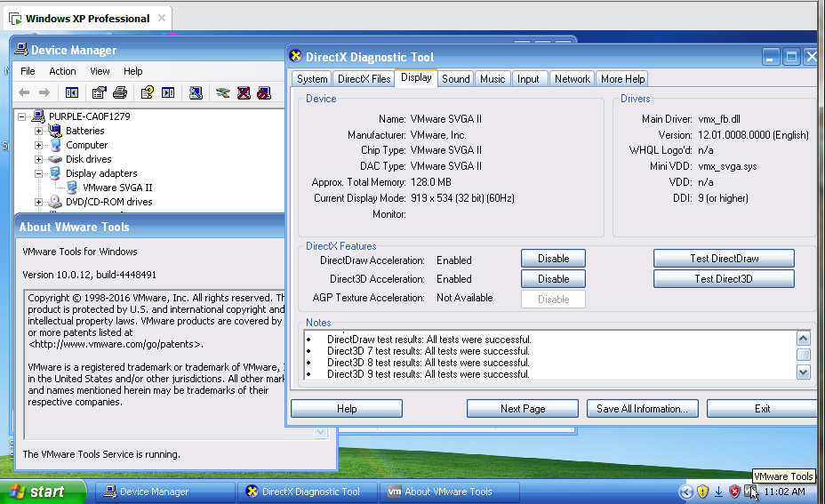The width and height of the screenshot is (825, 504).
Task: Switch to the System tab in DirectX tool
Action: point(312,79)
